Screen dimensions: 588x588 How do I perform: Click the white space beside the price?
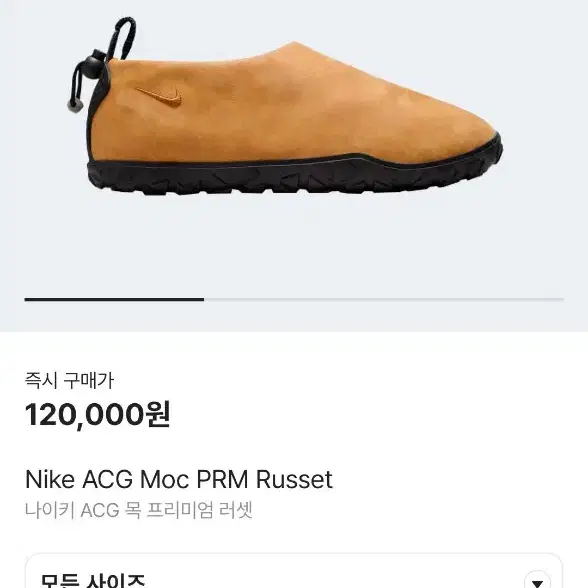point(375,414)
